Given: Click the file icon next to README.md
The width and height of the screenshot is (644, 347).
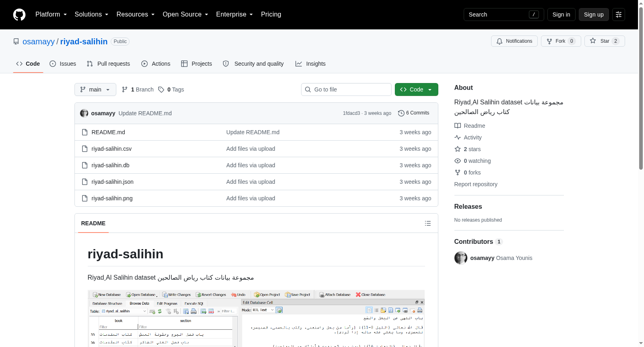Looking at the screenshot, I should tap(85, 132).
